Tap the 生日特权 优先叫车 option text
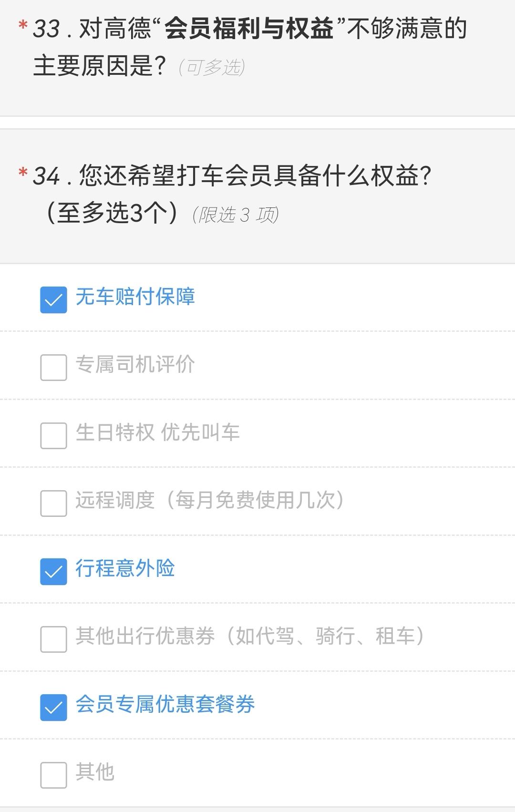The image size is (515, 812). click(157, 432)
